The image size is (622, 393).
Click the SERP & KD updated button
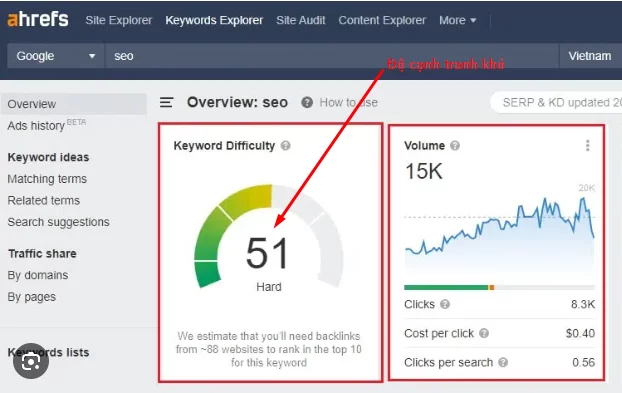tap(556, 103)
